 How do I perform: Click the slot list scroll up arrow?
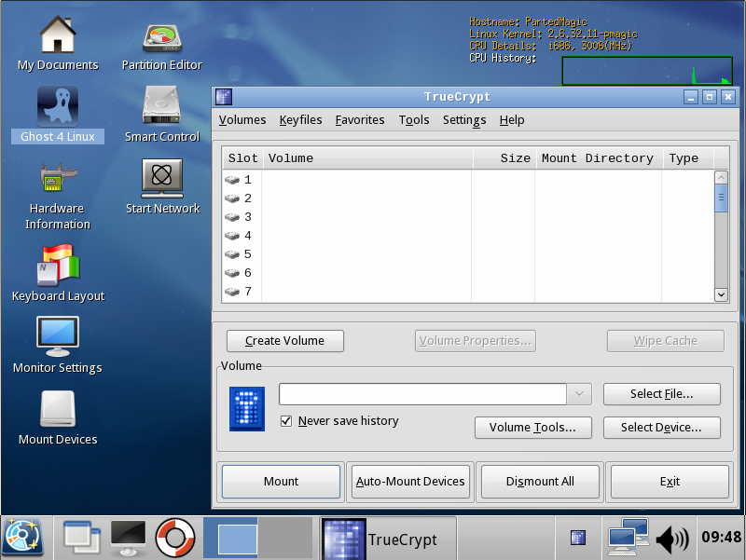point(721,177)
